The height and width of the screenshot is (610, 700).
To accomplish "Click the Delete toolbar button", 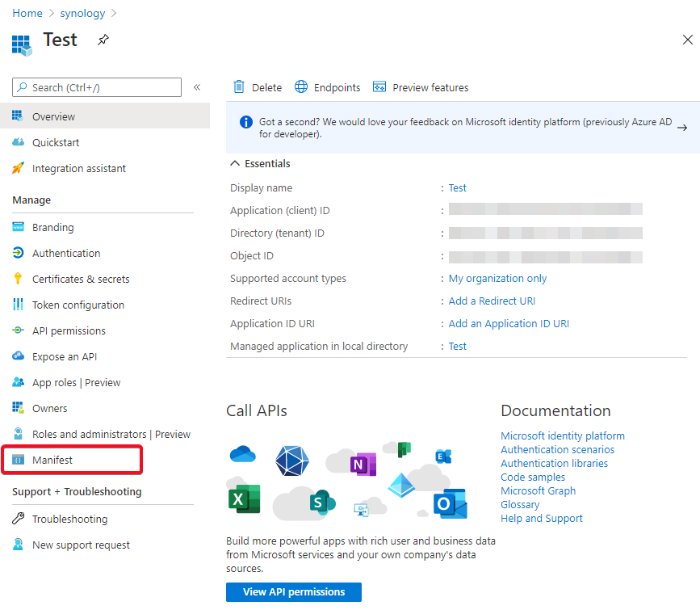I will click(258, 87).
